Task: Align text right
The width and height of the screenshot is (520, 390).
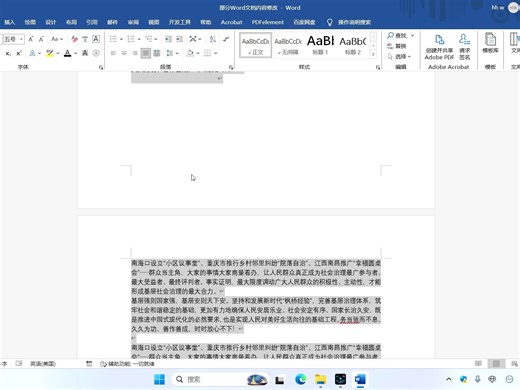Action: click(x=135, y=53)
